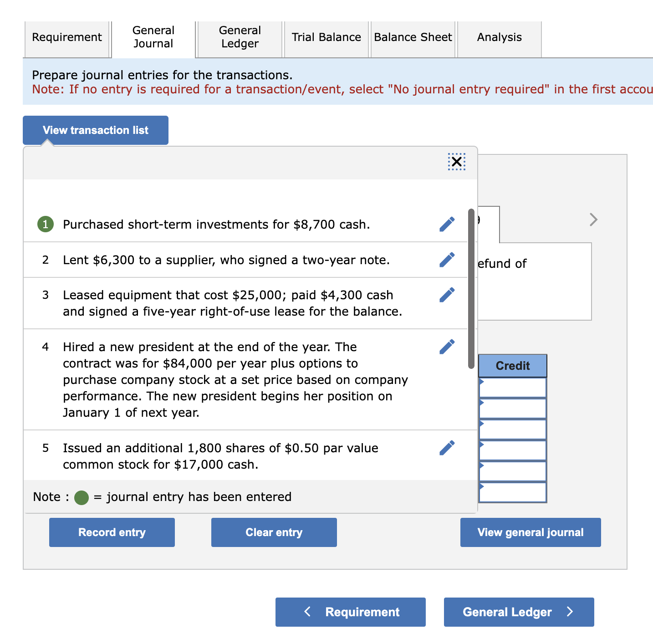Select the Analysis tab

499,37
